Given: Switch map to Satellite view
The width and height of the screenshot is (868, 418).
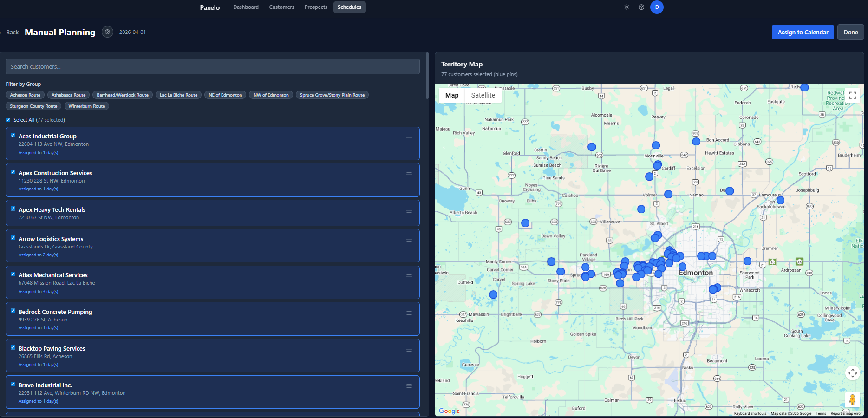Looking at the screenshot, I should [x=483, y=95].
